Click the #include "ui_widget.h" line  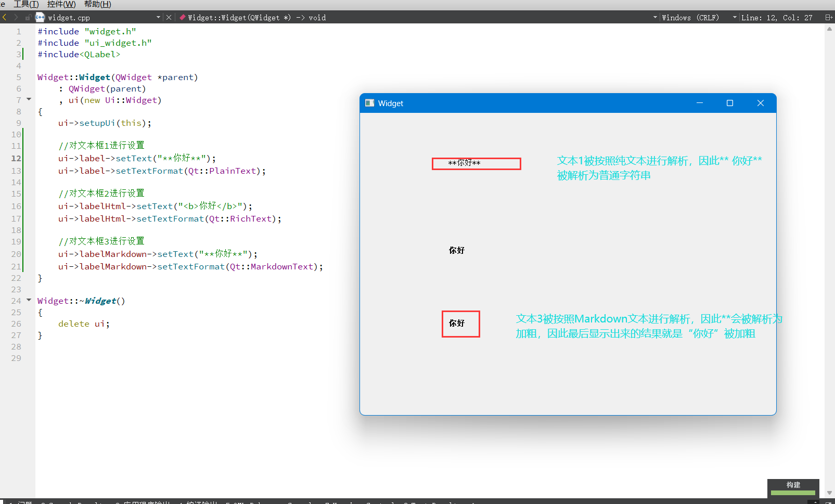(95, 43)
